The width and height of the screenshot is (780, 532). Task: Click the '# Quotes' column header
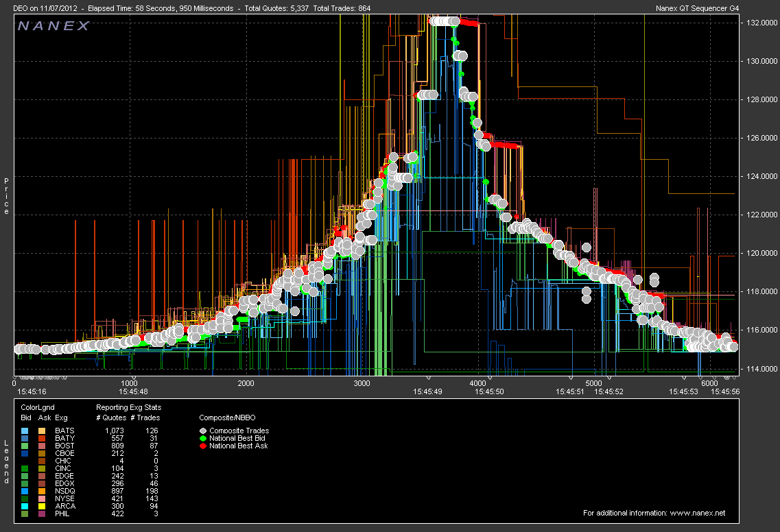[111, 418]
